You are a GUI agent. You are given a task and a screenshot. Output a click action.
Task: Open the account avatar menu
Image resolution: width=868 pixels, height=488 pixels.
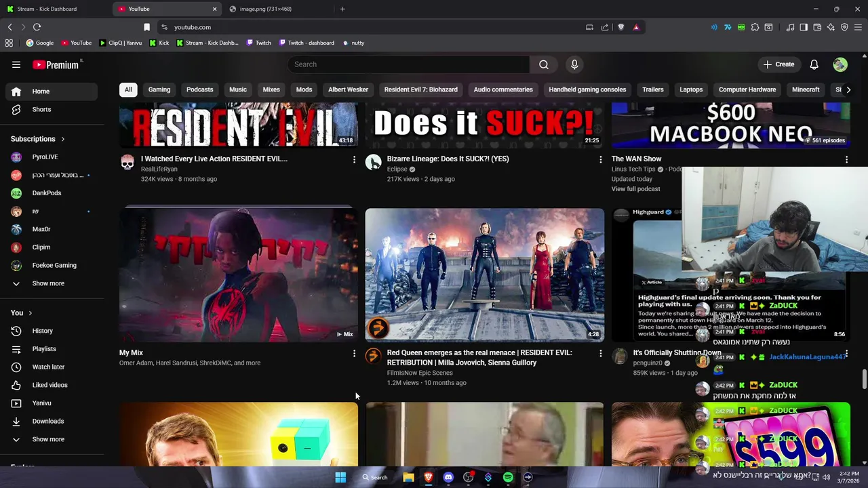tap(840, 64)
